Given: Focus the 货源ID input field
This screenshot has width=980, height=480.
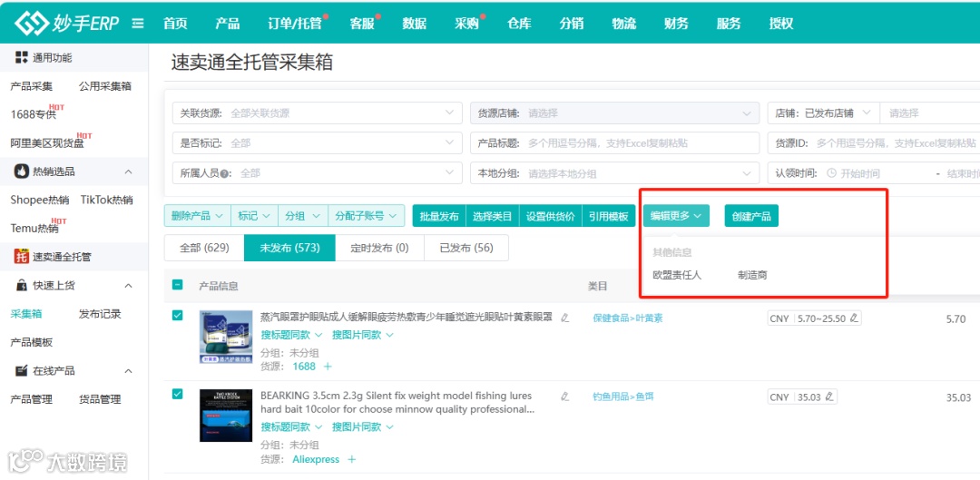Looking at the screenshot, I should click(874, 143).
